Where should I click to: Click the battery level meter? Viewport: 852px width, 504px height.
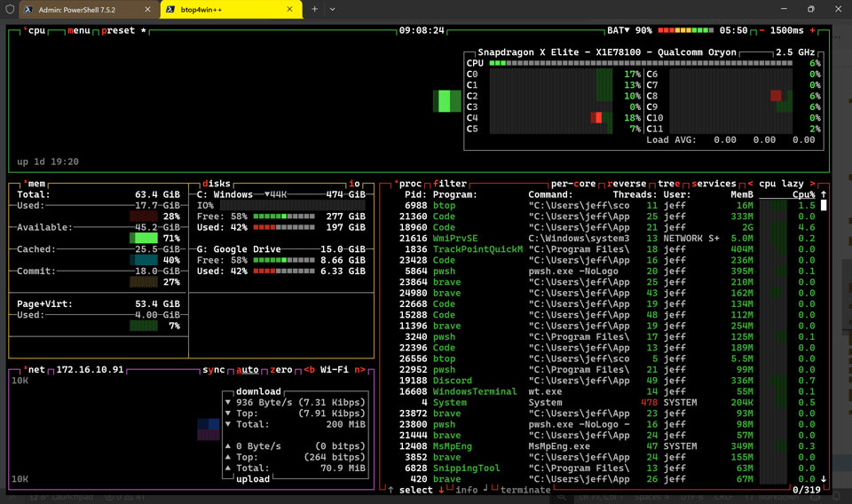pyautogui.click(x=686, y=30)
